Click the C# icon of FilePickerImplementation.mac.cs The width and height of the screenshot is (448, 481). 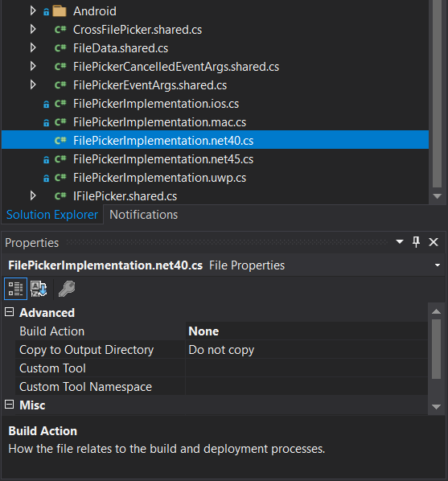(60, 121)
